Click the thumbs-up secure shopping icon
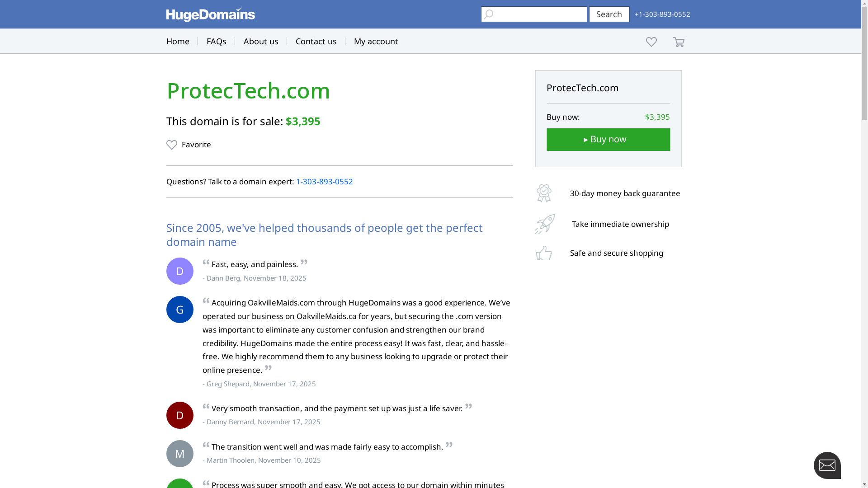 pos(544,253)
